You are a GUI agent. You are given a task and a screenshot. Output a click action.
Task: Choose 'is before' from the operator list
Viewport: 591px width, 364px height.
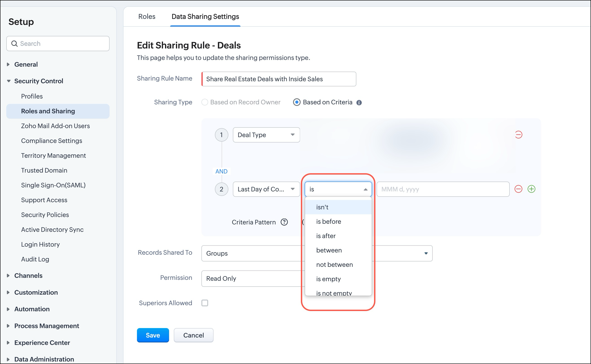tap(329, 221)
